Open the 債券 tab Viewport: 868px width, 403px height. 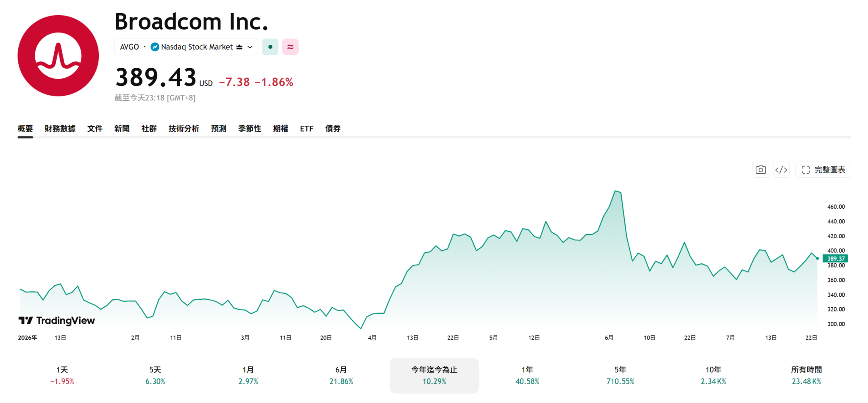tap(333, 128)
